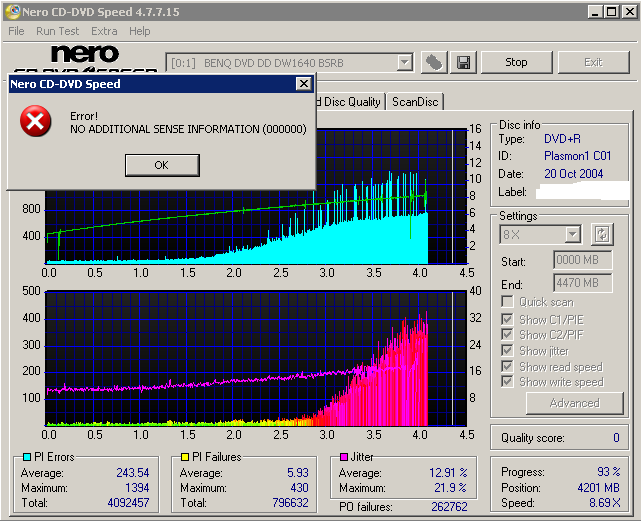Close the Nero CD-DVD Speed error dialog

304,84
